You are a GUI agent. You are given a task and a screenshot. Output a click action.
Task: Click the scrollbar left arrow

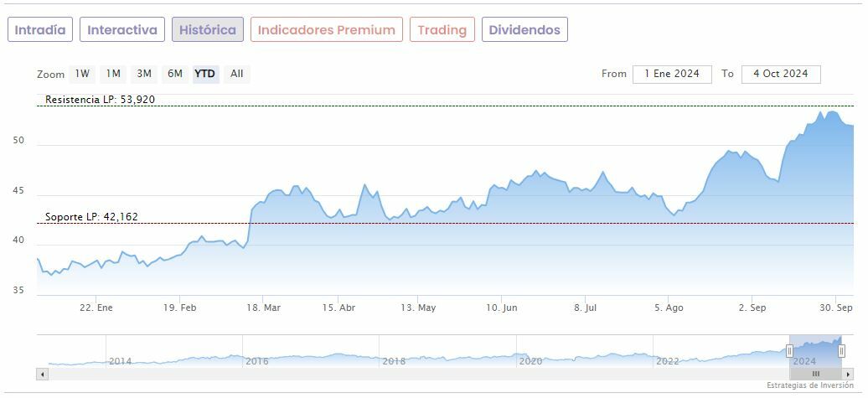tap(42, 374)
